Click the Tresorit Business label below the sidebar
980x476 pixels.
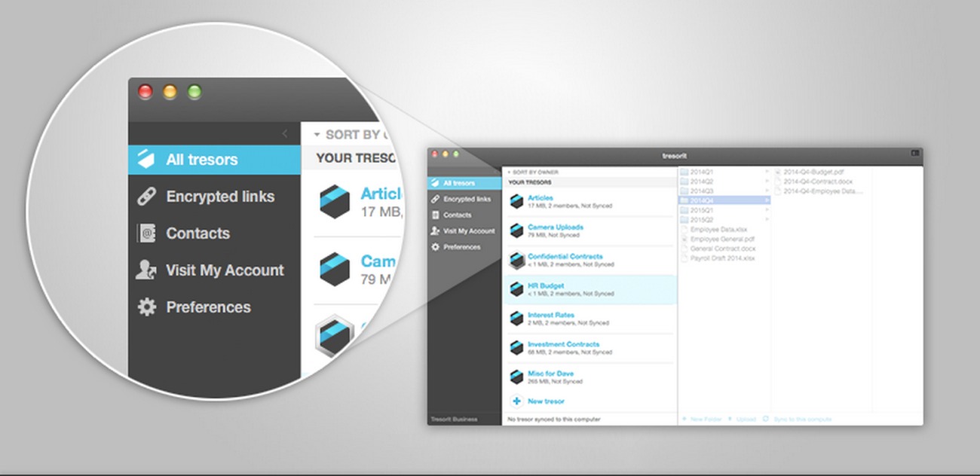[454, 419]
